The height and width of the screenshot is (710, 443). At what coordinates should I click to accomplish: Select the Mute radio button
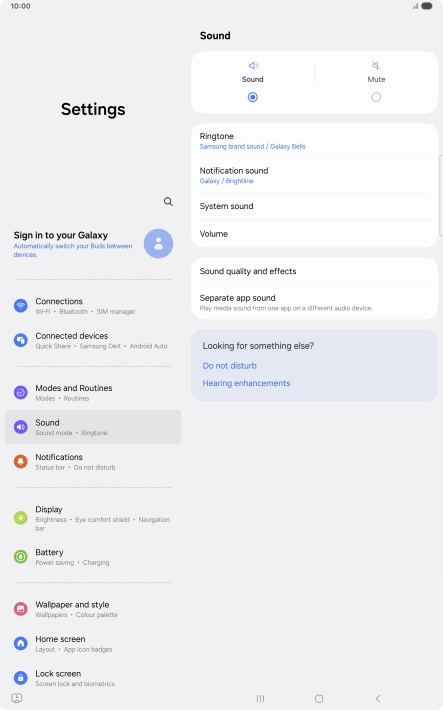(376, 97)
